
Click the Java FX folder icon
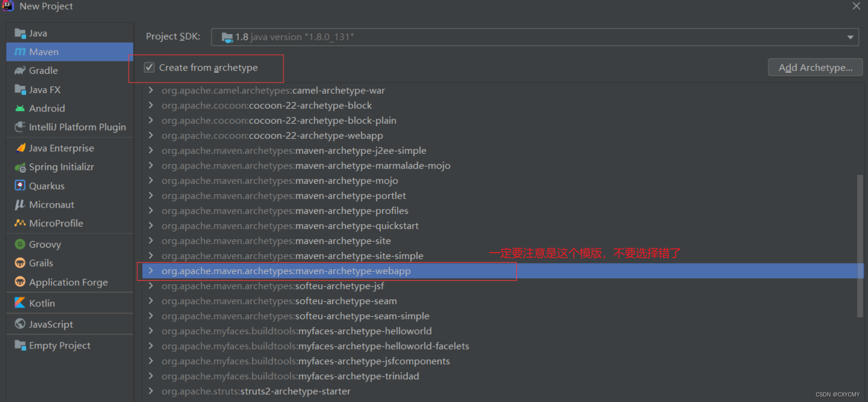(20, 90)
